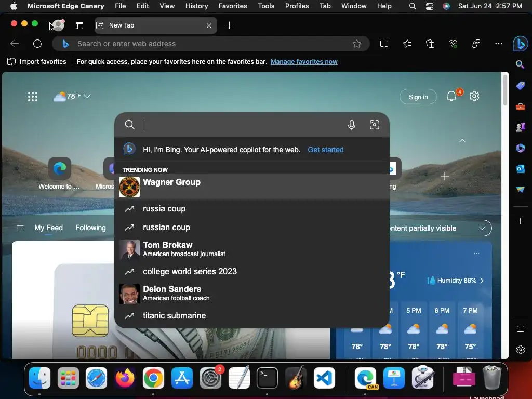Start voice search with microphone icon

pyautogui.click(x=352, y=125)
